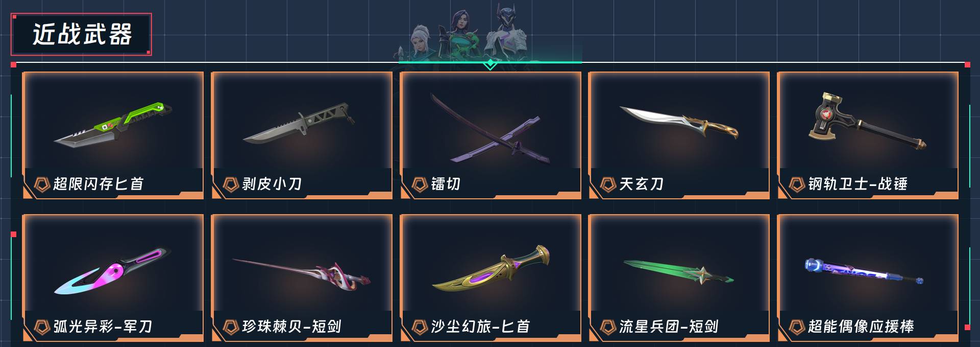Select the 弧光异彩-军刀 pink blade image

click(x=112, y=271)
